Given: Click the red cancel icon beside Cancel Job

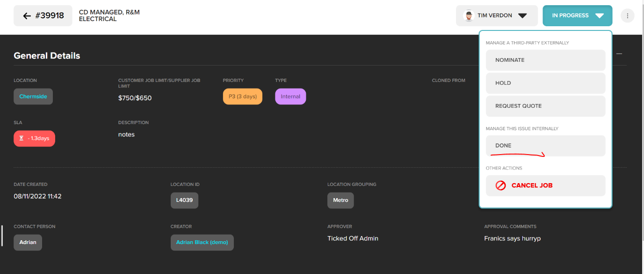Looking at the screenshot, I should click(x=500, y=185).
